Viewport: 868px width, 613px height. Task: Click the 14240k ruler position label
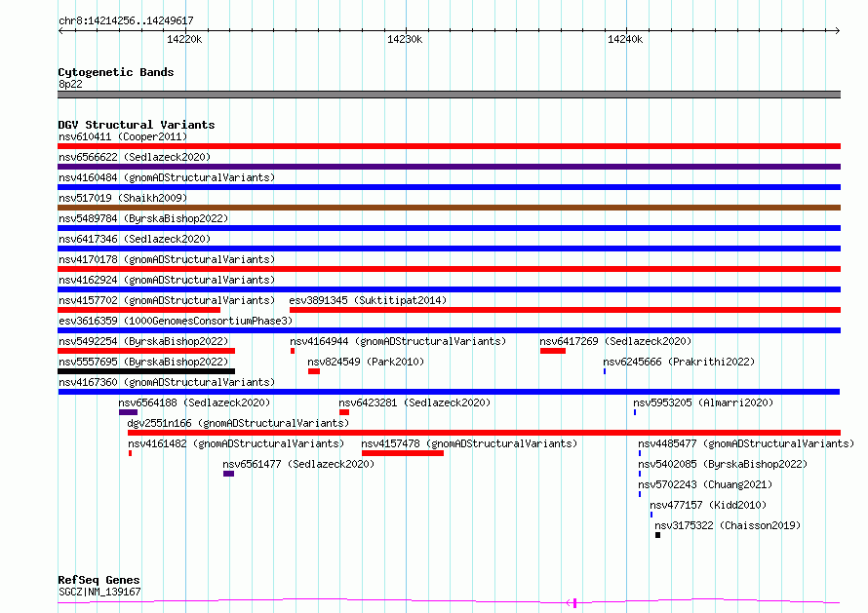[625, 39]
